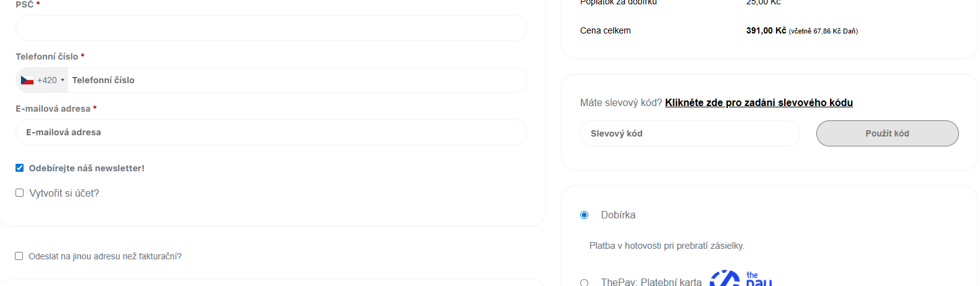
Task: Open the "Klikněte zde pro zadání slevového kódu" link
Action: click(x=759, y=103)
